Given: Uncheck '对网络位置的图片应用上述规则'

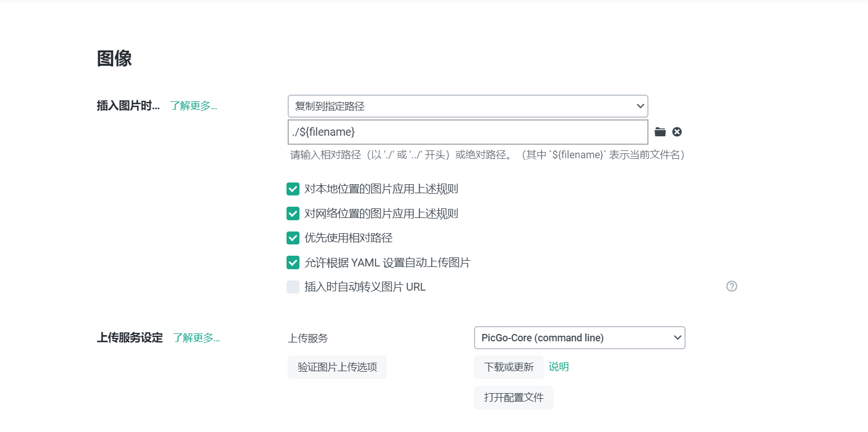Looking at the screenshot, I should [x=293, y=213].
